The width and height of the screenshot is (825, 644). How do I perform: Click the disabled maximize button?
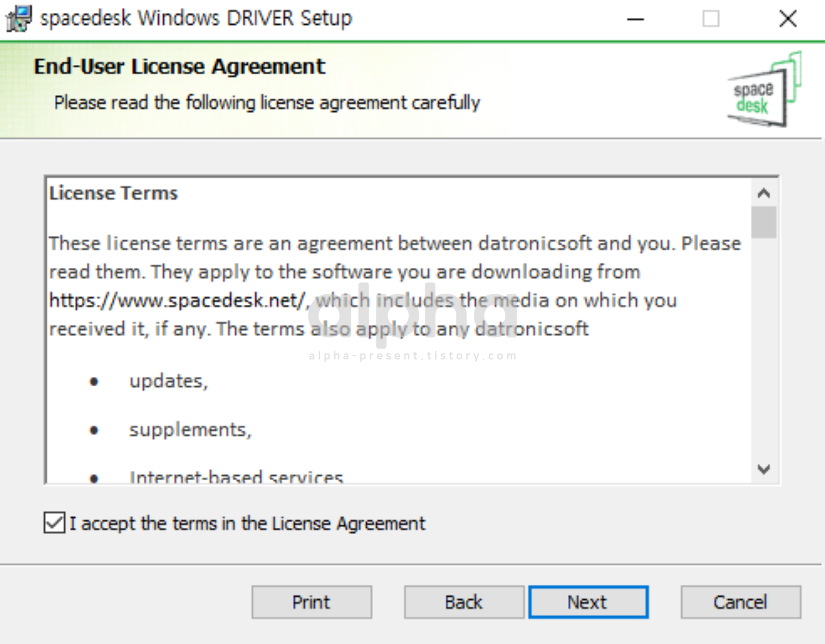pos(711,19)
